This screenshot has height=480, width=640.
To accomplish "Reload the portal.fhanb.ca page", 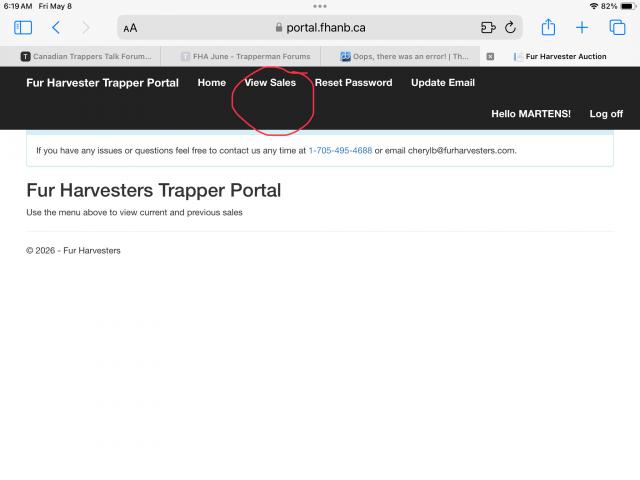I will pyautogui.click(x=510, y=28).
